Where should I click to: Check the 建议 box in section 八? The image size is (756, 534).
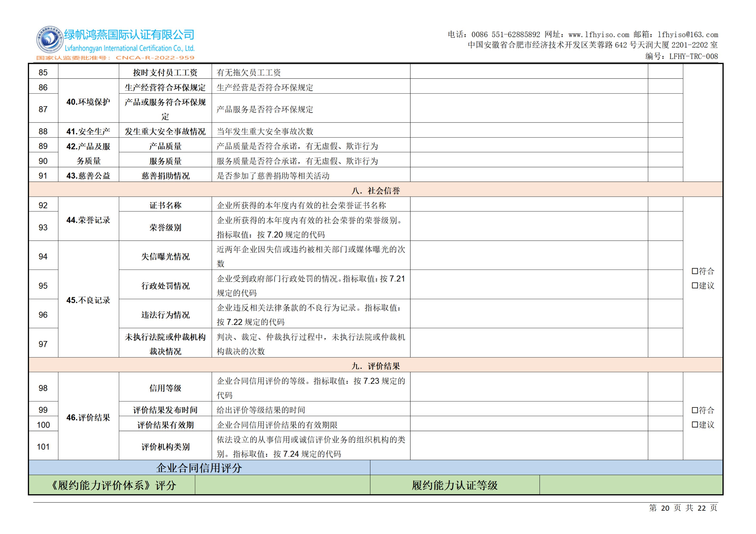click(695, 286)
